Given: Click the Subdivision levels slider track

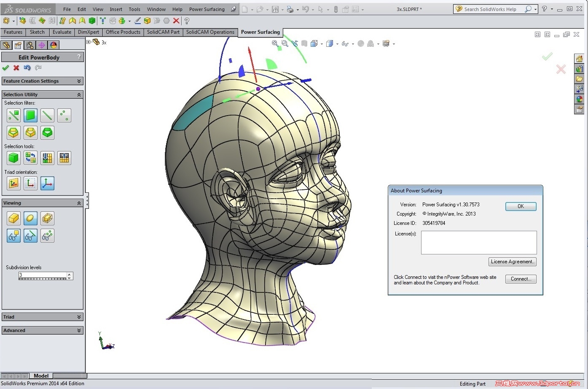Looking at the screenshot, I should point(43,278).
